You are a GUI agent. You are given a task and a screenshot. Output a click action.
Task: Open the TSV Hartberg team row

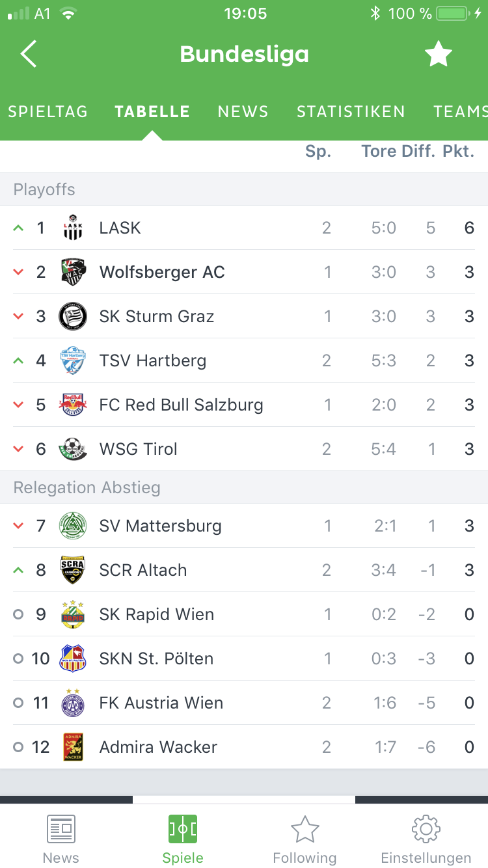pyautogui.click(x=153, y=360)
